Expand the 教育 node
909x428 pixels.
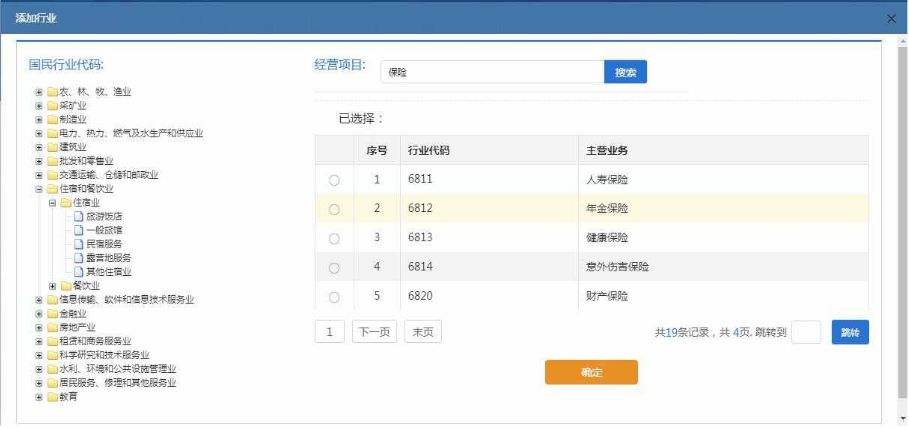click(x=39, y=397)
